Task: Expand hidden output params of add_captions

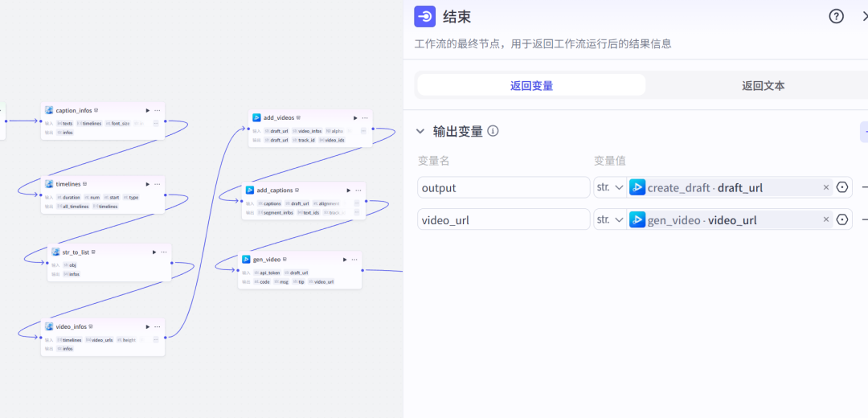Action: click(357, 212)
